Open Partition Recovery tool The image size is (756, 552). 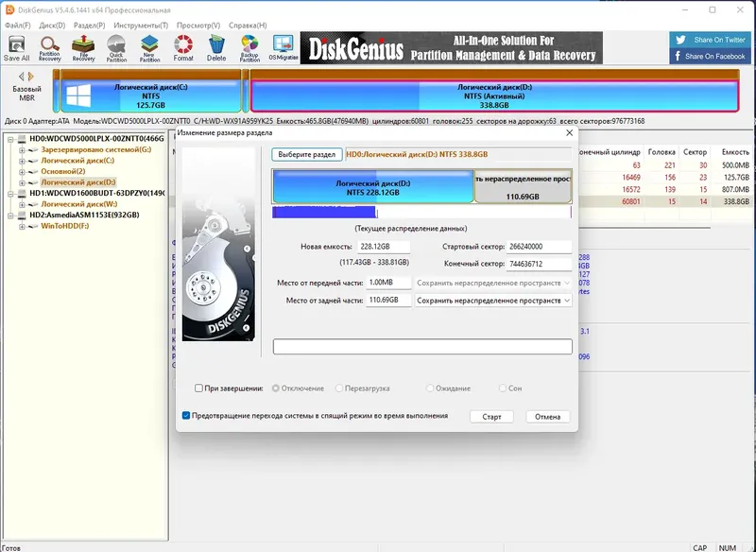[50, 48]
